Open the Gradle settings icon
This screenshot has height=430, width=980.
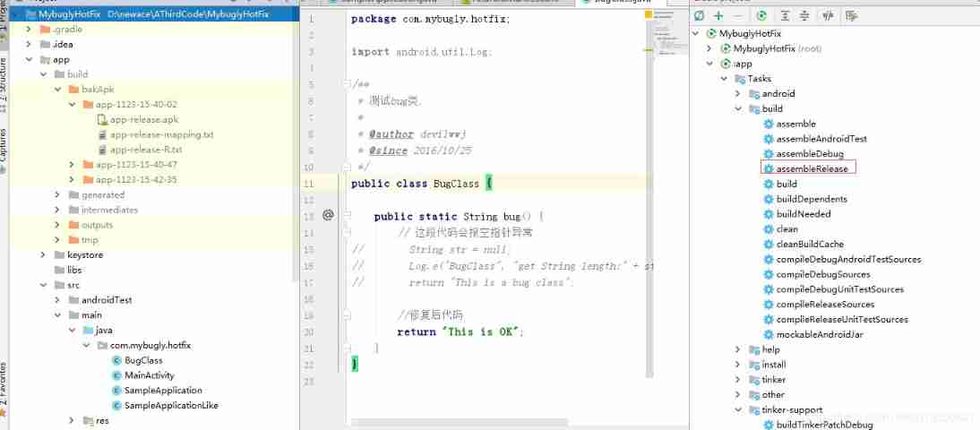851,16
